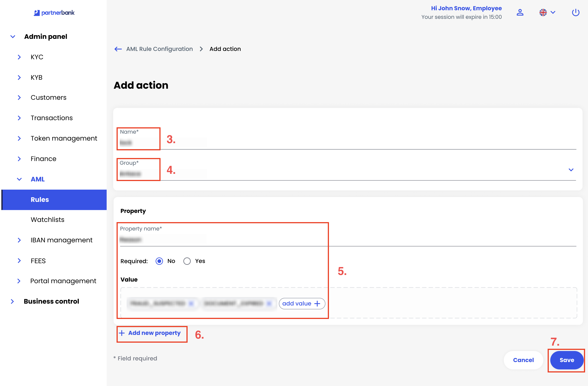
Task: Remove the first value chip via its x
Action: (x=191, y=303)
